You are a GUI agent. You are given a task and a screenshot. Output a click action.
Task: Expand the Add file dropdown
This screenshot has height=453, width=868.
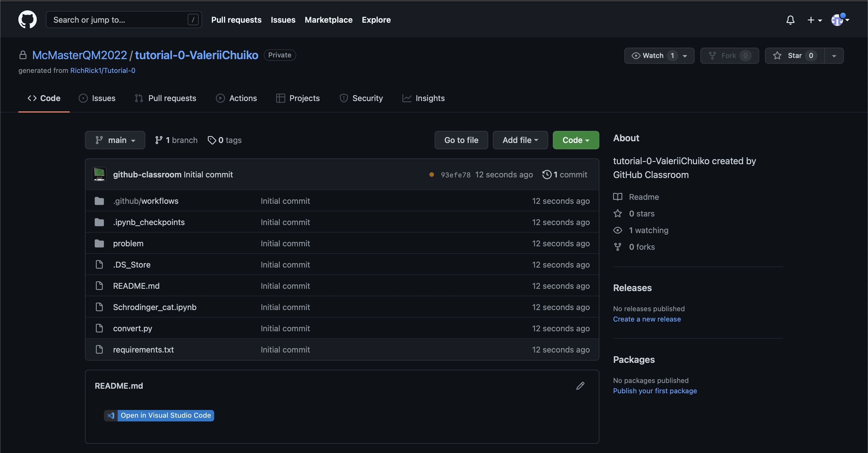click(520, 140)
